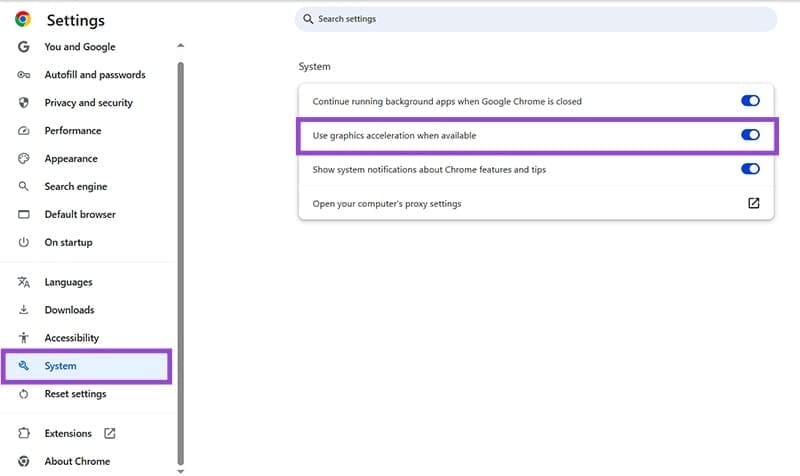The image size is (800, 476).
Task: Select the System menu item
Action: click(x=87, y=366)
